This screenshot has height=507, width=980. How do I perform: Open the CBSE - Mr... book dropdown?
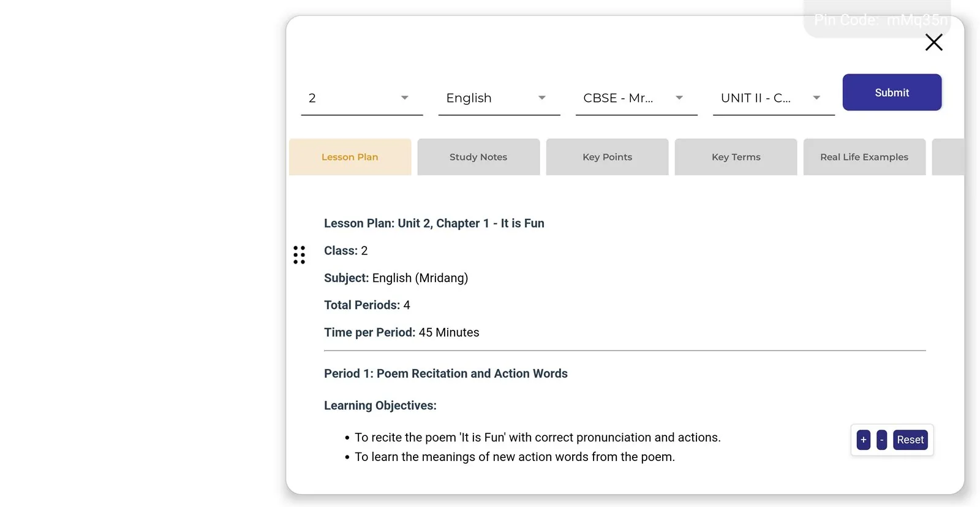(636, 98)
